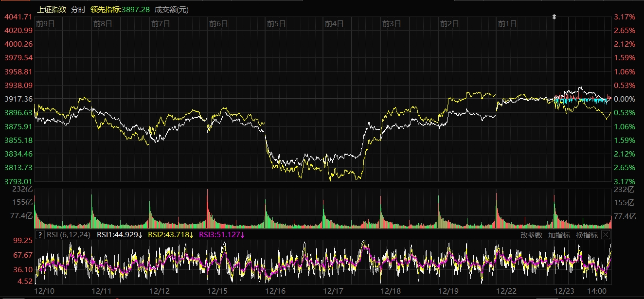
Task: Click the RSI help question mark icon
Action: pyautogui.click(x=40, y=235)
